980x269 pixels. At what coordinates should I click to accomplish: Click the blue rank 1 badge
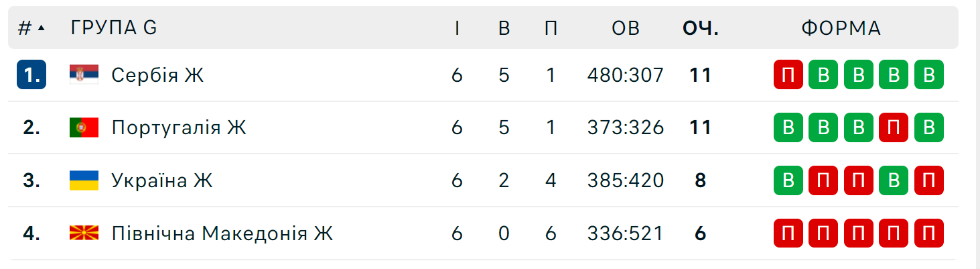(31, 74)
